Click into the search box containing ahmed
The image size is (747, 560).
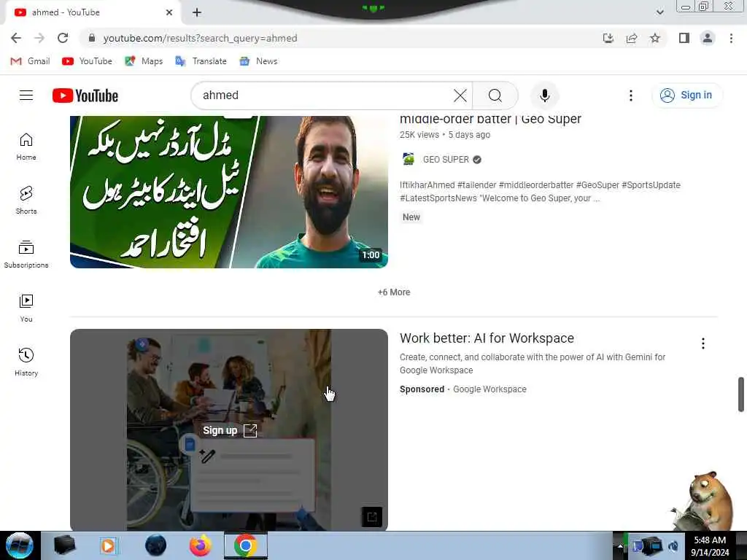[324, 96]
